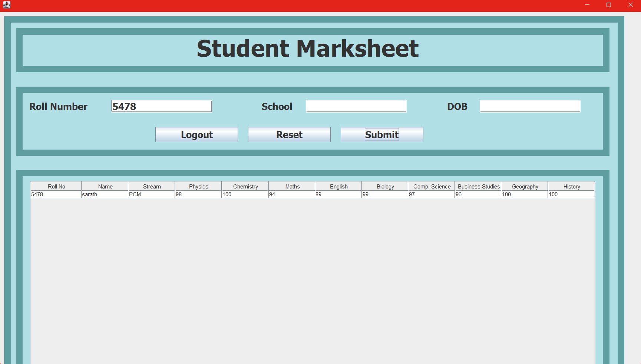Viewport: 641px width, 364px height.
Task: Select the Roll No column header
Action: coord(56,186)
